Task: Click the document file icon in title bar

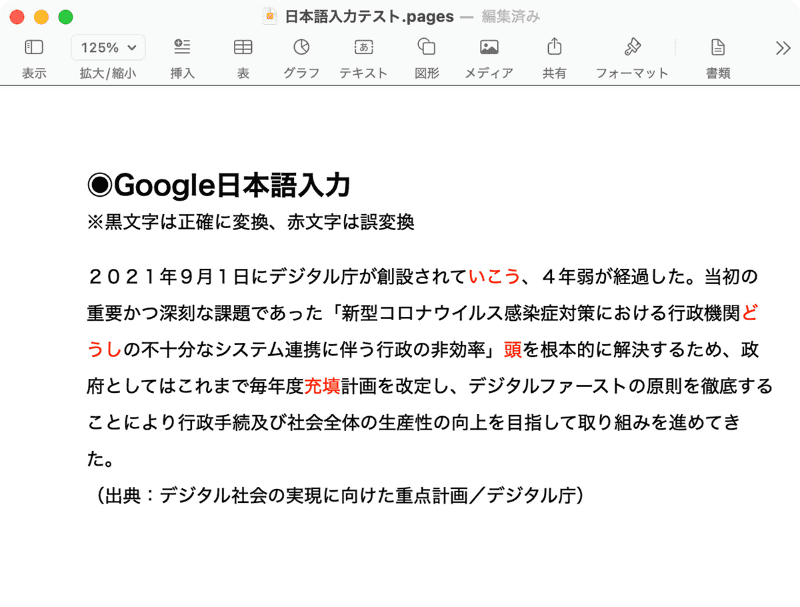Action: [x=269, y=16]
